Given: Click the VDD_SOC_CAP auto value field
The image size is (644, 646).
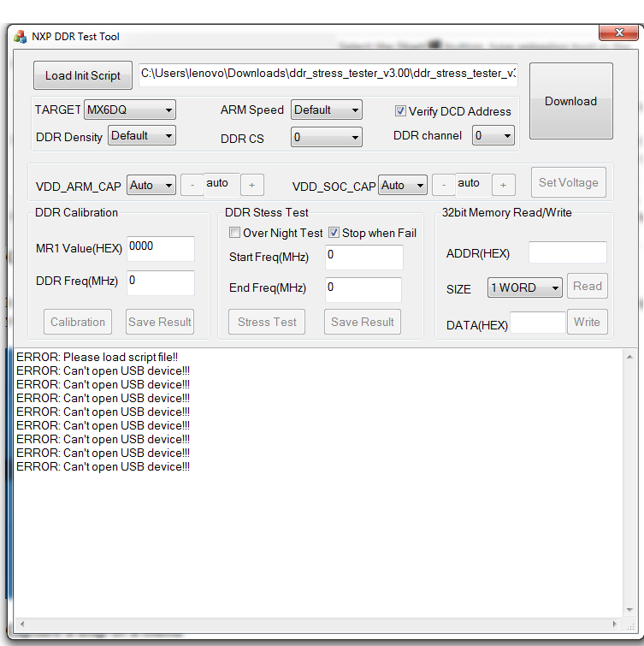Looking at the screenshot, I should click(x=474, y=184).
